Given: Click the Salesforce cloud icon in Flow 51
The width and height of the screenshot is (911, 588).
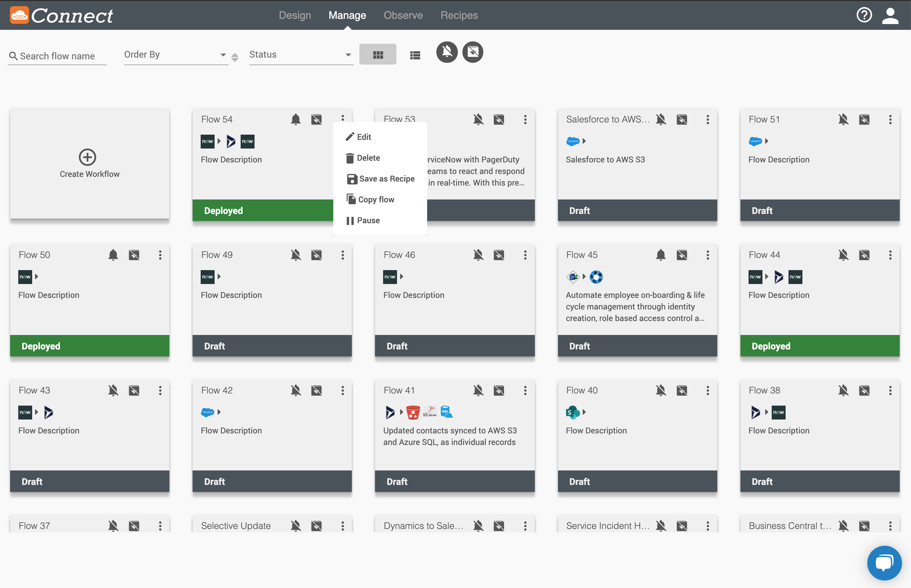Looking at the screenshot, I should pyautogui.click(x=755, y=141).
